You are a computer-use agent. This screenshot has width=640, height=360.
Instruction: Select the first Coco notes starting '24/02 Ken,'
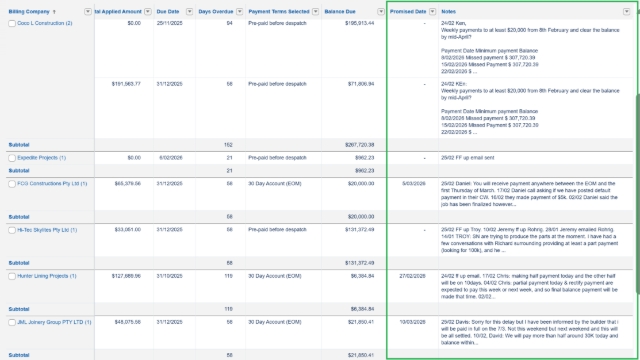click(530, 47)
